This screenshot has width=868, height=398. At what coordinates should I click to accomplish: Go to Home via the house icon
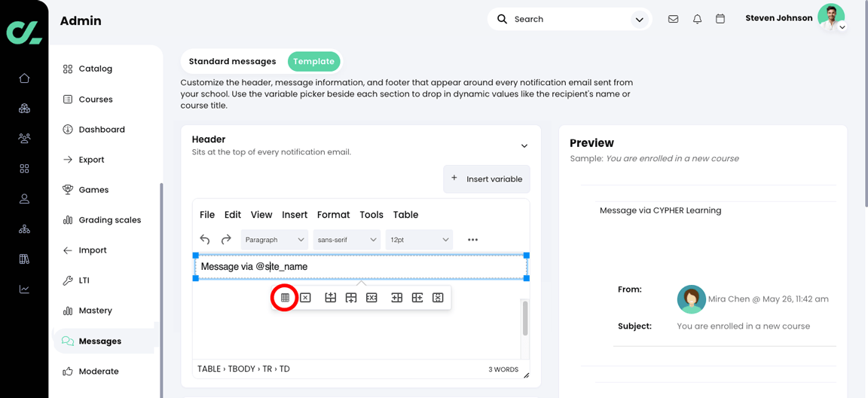coord(24,78)
